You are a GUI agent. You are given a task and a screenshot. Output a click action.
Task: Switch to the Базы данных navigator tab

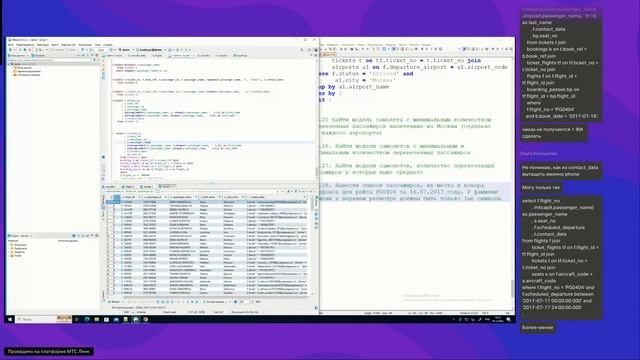click(x=18, y=56)
